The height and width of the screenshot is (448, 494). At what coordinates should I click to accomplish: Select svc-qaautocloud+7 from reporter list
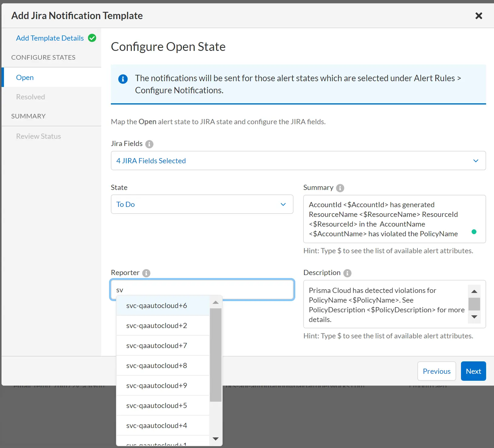(163, 345)
